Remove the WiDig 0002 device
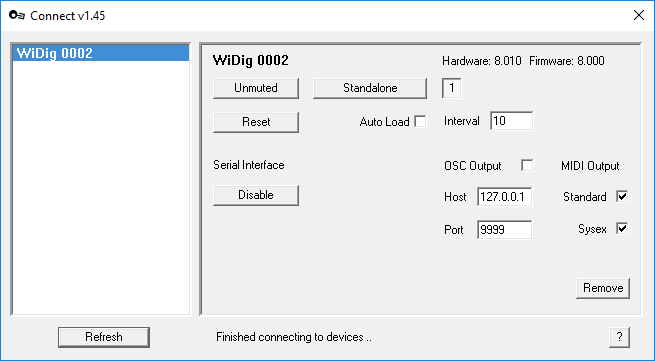 603,288
